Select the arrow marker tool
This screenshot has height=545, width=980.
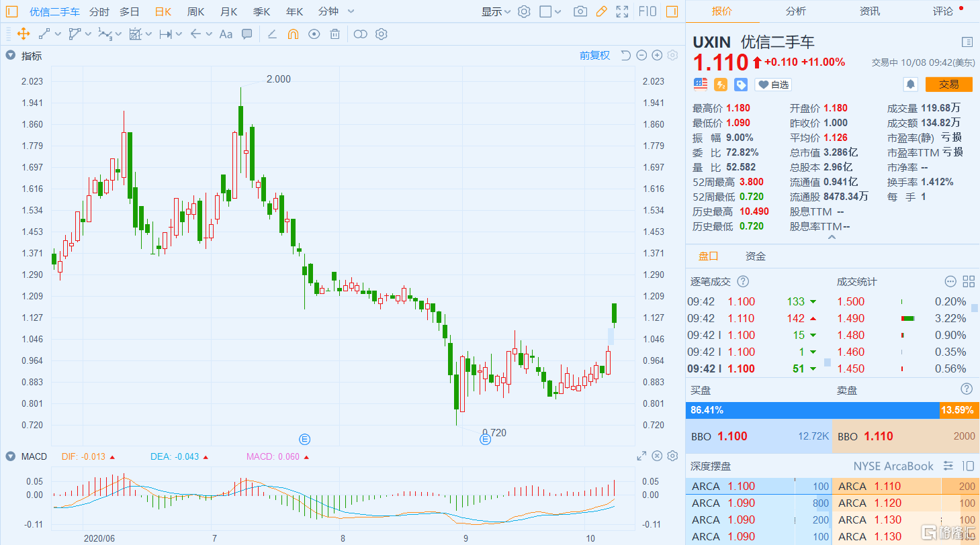pyautogui.click(x=195, y=34)
